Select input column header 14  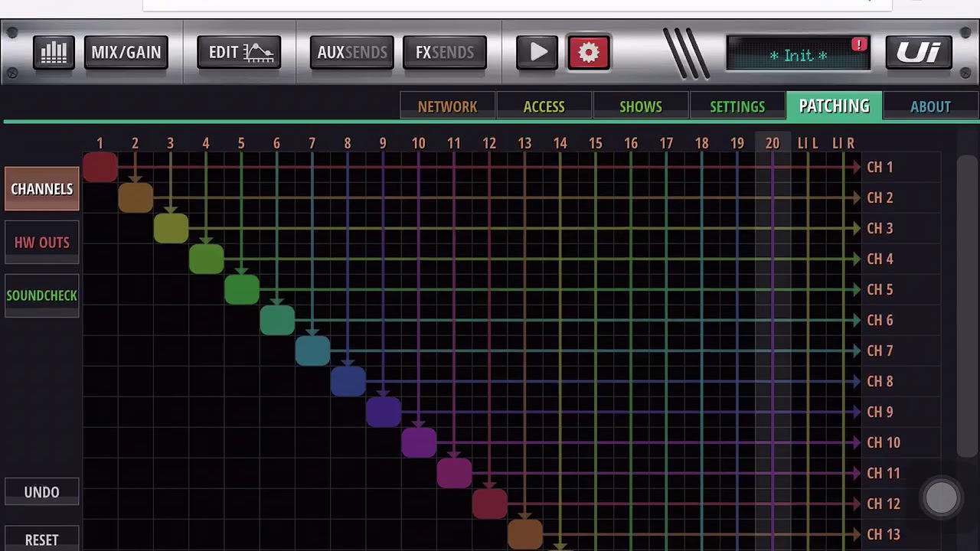(x=560, y=143)
